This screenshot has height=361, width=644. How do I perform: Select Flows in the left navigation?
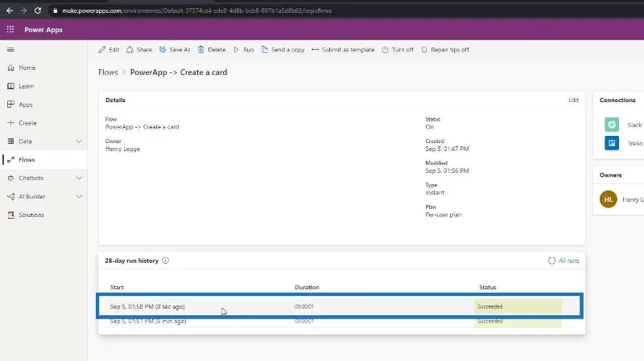[43, 159]
